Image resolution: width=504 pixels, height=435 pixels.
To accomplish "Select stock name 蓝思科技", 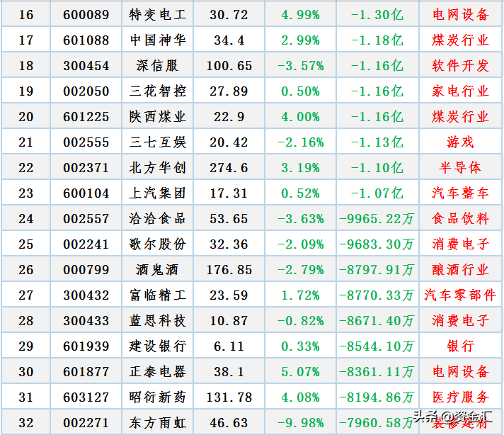I will click(x=157, y=321).
